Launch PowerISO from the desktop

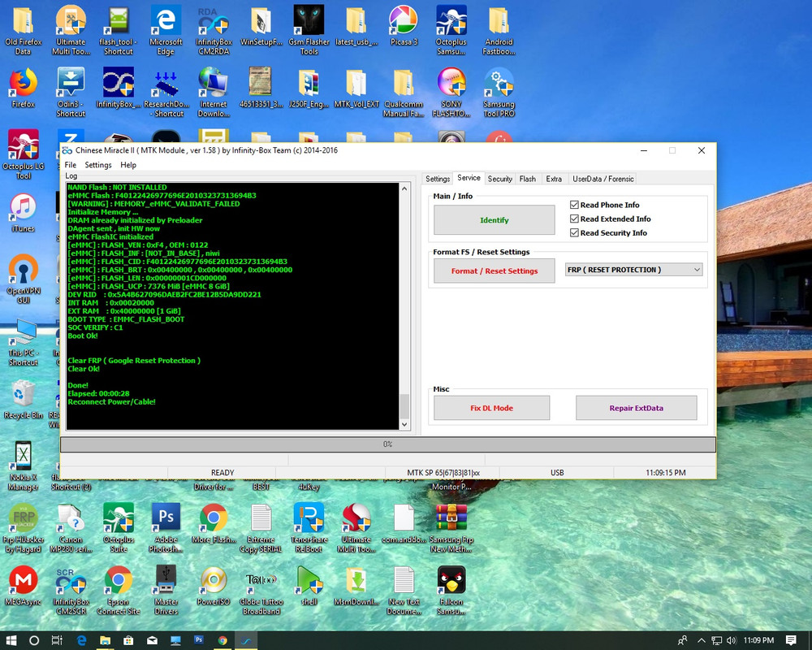tap(214, 586)
